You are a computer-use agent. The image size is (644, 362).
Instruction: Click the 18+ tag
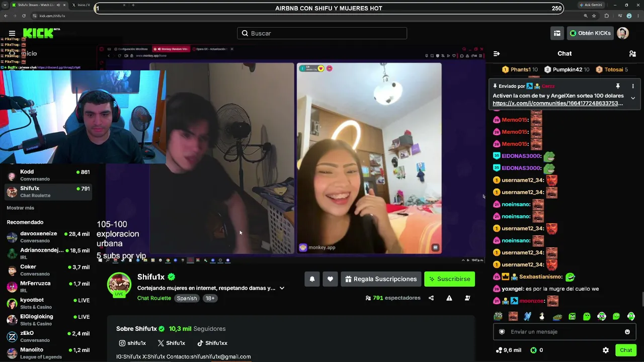pos(210,298)
